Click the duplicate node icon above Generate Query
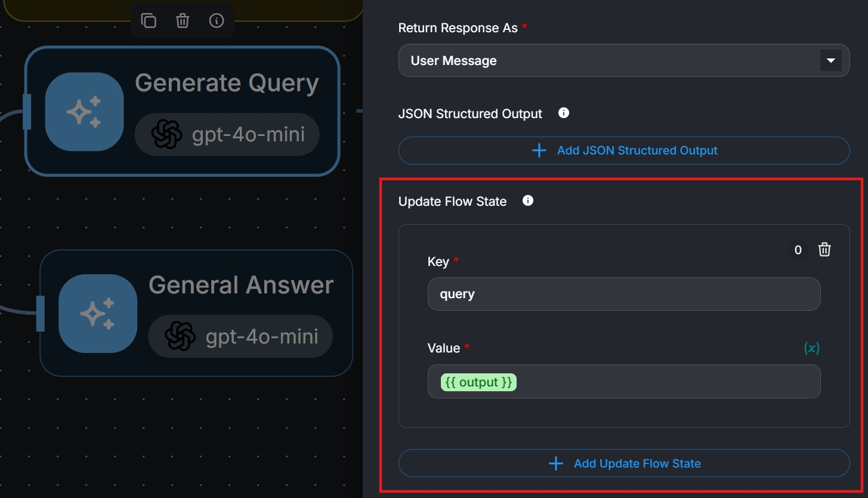The image size is (868, 498). coord(149,21)
